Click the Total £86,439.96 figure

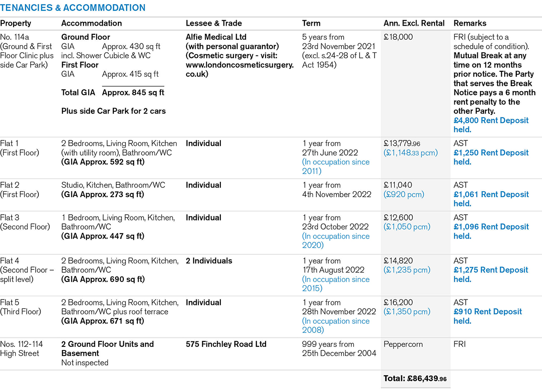(x=415, y=379)
